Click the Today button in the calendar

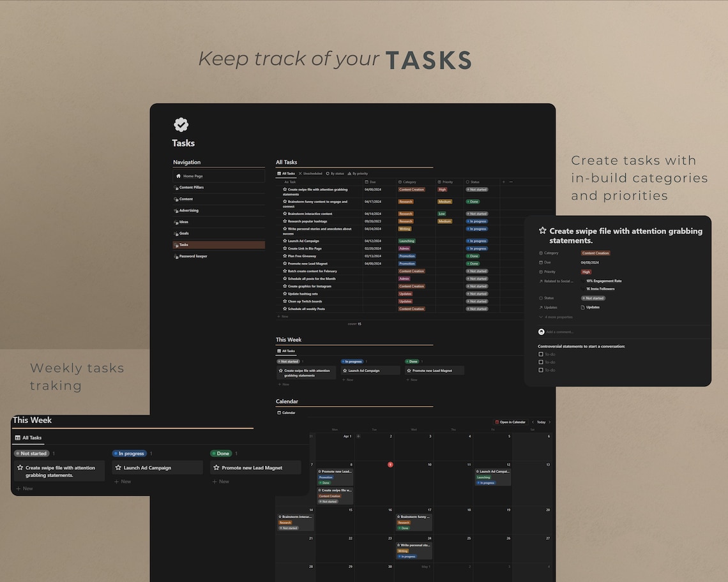coord(542,421)
